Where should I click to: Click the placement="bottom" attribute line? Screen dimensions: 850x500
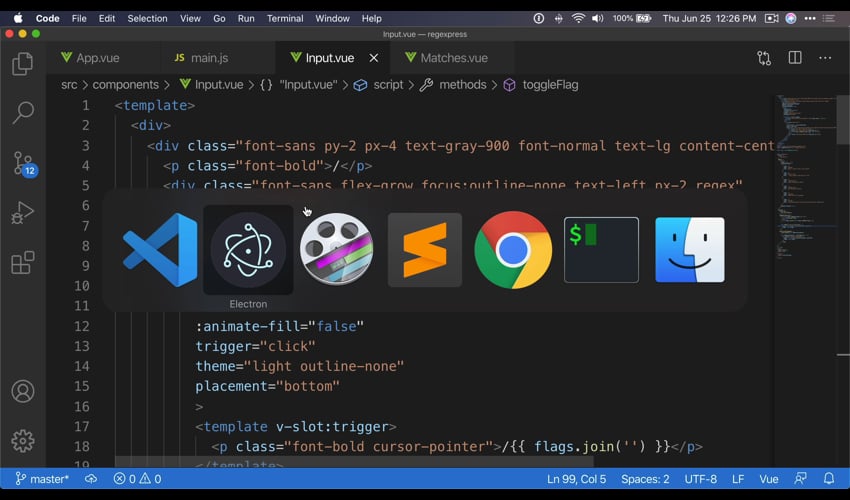267,386
